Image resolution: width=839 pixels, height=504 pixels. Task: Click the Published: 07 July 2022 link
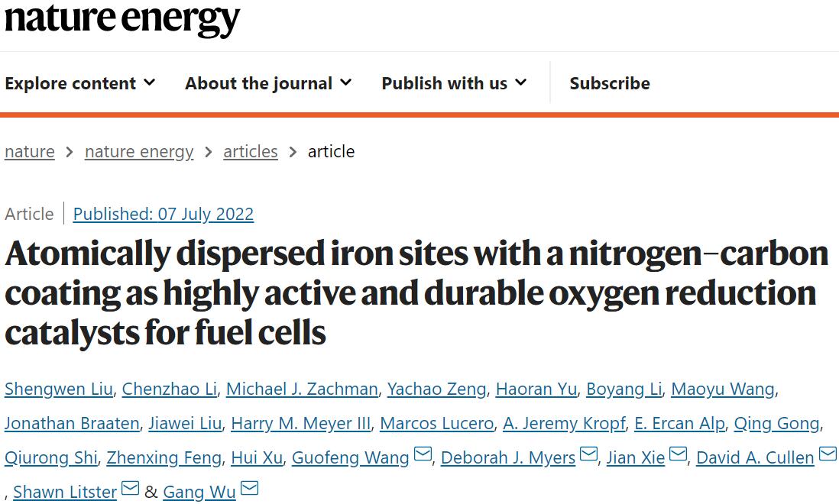[x=164, y=214]
